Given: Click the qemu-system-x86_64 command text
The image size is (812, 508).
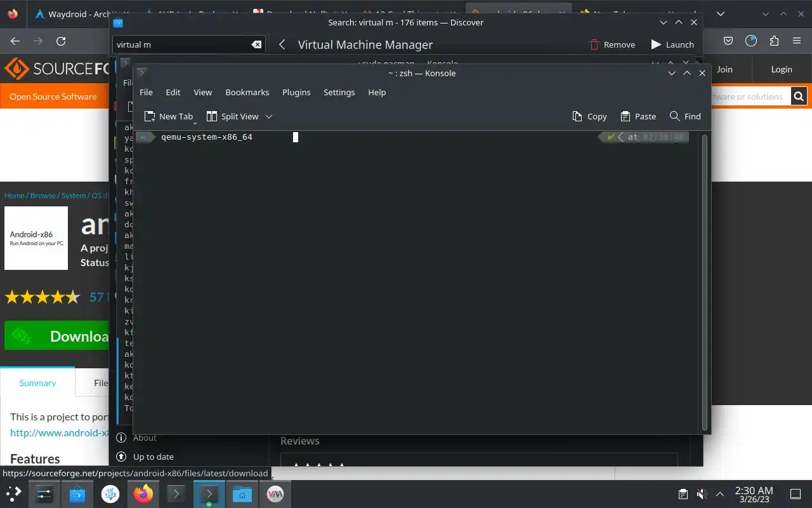Looking at the screenshot, I should click(207, 137).
